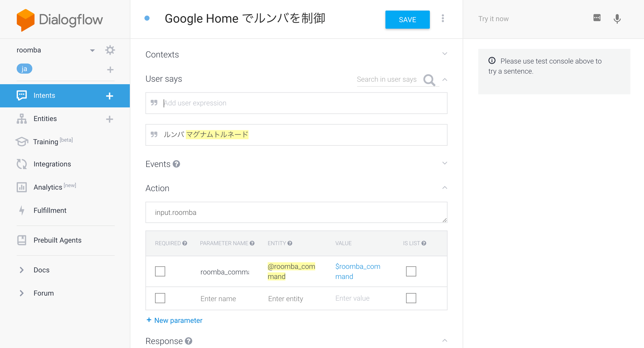Click the SAVE button
The height and width of the screenshot is (348, 644).
point(407,19)
